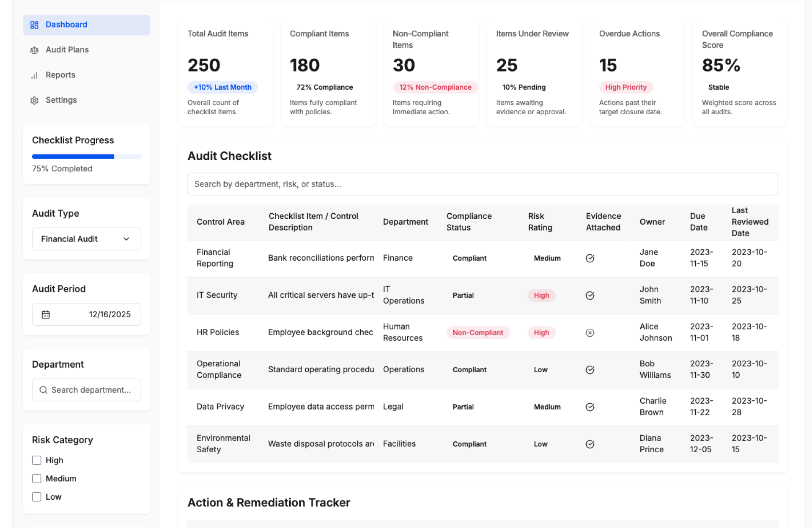812x528 pixels.
Task: Click the Settings gear icon
Action: 34,100
